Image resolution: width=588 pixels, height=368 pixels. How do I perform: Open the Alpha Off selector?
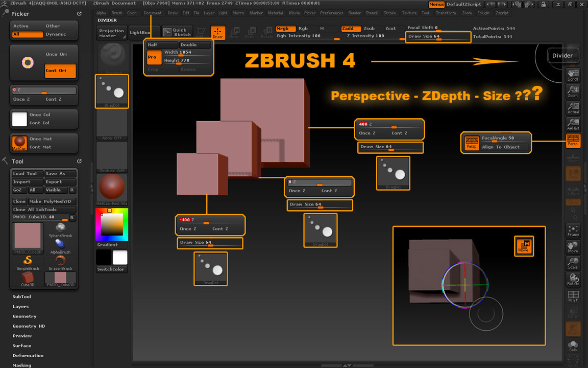[112, 124]
